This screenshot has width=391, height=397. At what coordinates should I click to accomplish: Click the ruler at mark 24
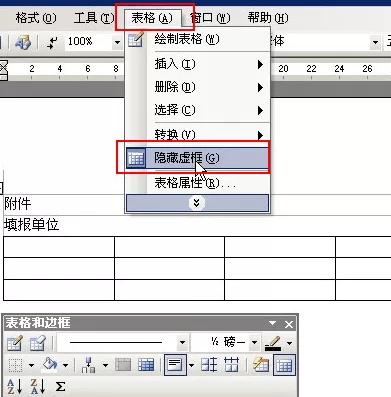pyautogui.click(x=339, y=69)
